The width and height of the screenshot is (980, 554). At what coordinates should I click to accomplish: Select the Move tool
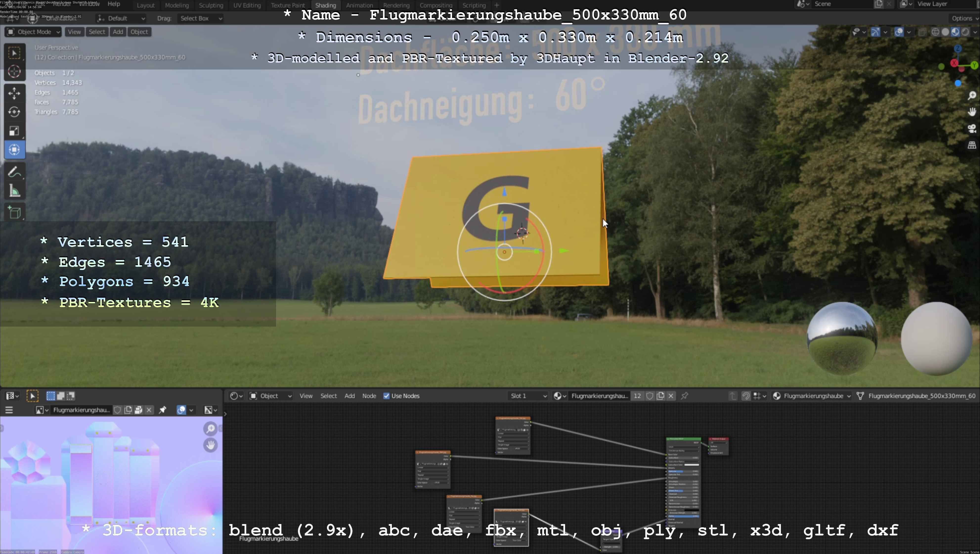[14, 93]
